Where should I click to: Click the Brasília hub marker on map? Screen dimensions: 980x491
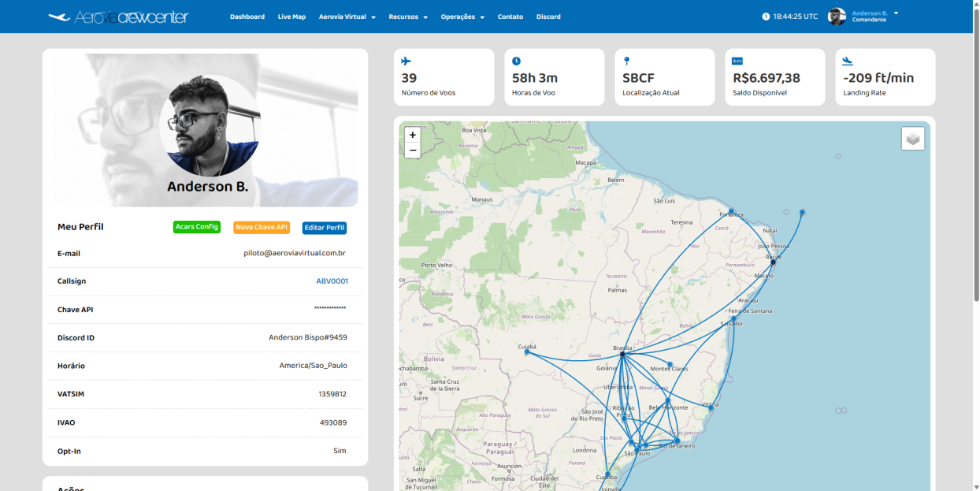click(x=622, y=355)
